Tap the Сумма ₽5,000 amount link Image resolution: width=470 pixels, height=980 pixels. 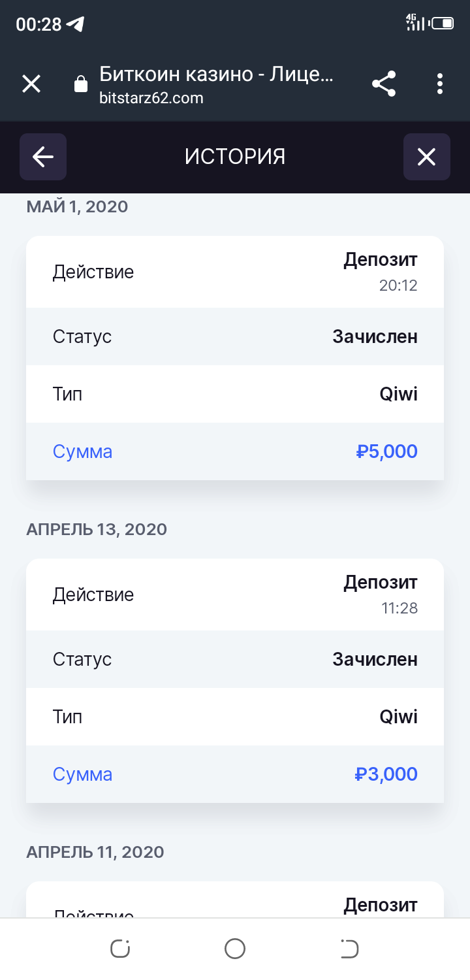386,451
